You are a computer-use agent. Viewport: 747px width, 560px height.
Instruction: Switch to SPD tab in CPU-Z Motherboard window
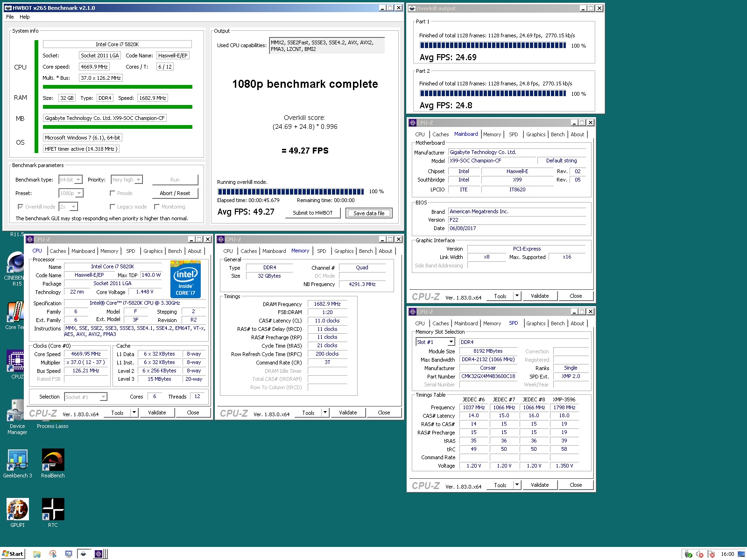pyautogui.click(x=514, y=134)
